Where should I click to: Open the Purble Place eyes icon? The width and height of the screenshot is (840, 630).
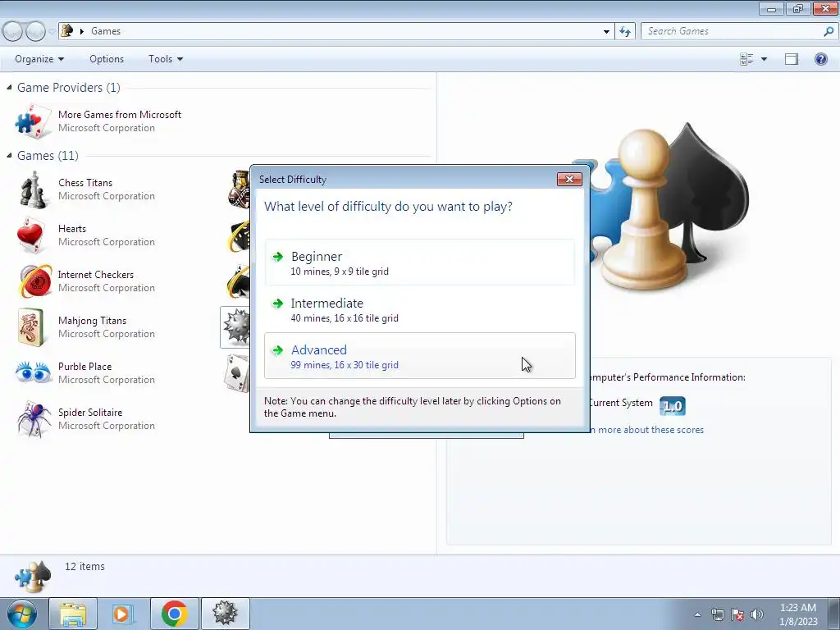(33, 372)
